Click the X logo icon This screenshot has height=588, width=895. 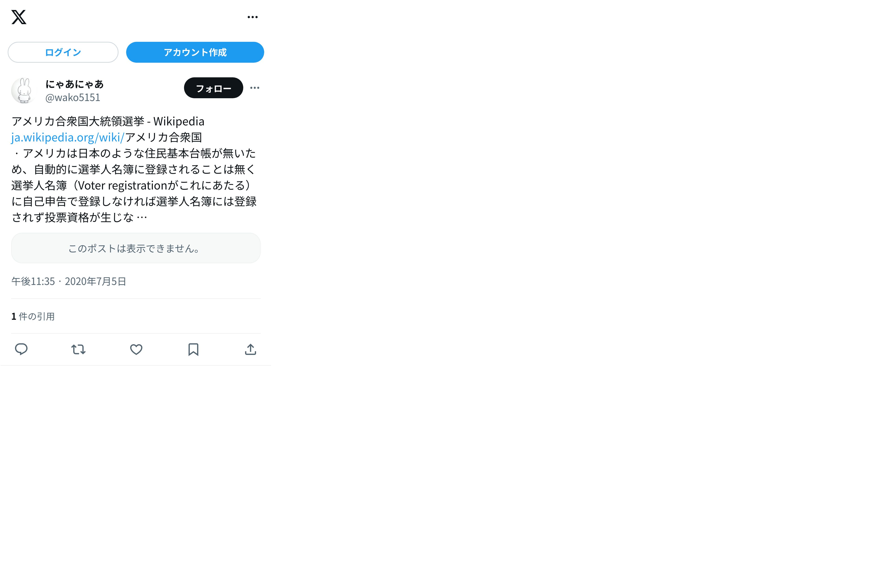(19, 17)
